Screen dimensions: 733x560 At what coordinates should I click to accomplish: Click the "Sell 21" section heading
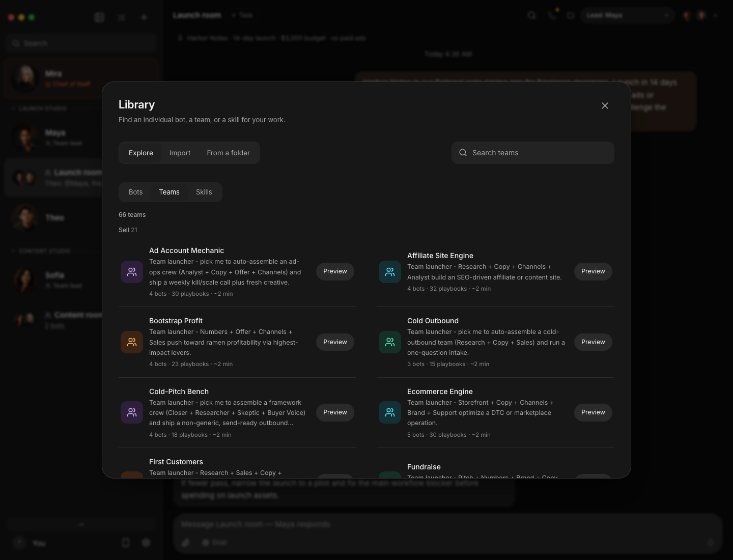pyautogui.click(x=128, y=230)
